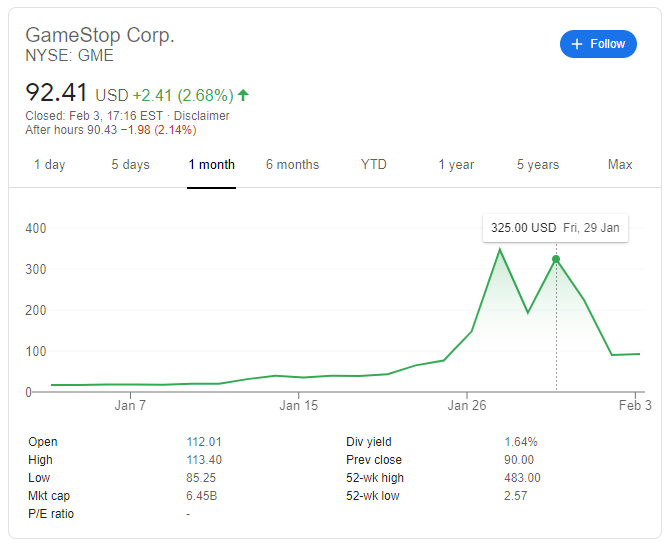Screen dimensions: 672x547
Task: Switch to the 5 years tab
Action: click(538, 165)
